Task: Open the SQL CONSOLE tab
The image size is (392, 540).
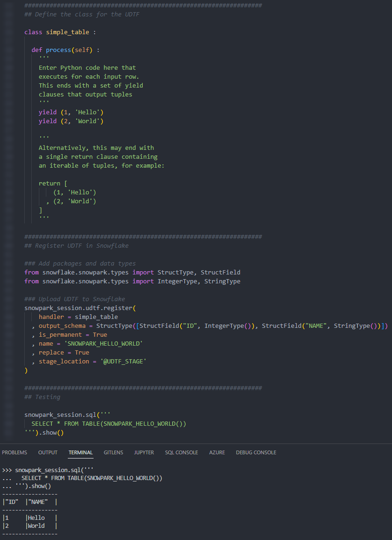Action: tap(181, 452)
